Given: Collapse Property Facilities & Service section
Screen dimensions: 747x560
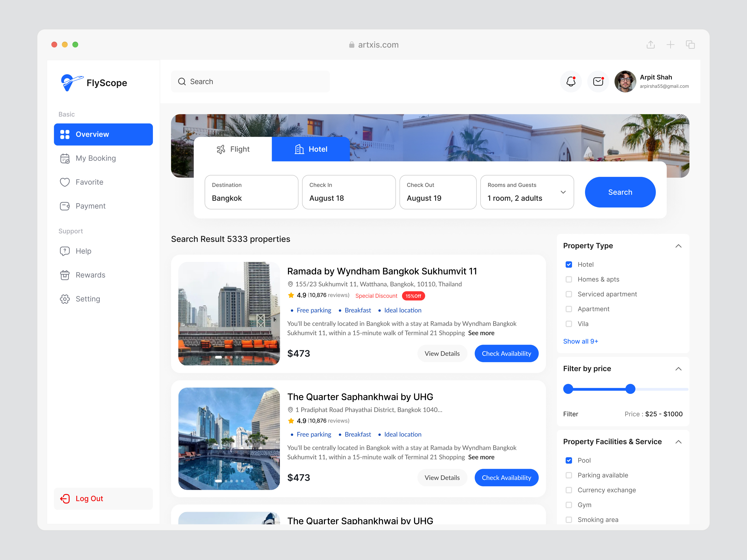Looking at the screenshot, I should pos(678,442).
